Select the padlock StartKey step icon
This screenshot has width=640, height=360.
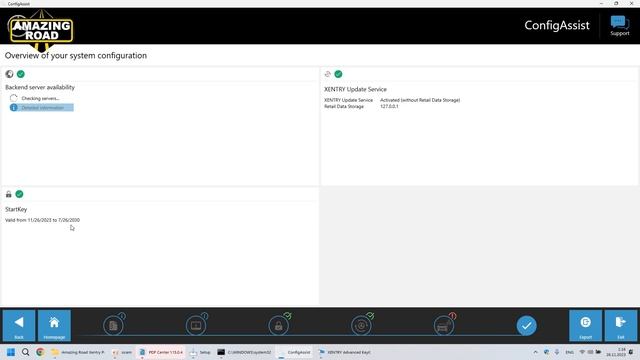tap(279, 325)
